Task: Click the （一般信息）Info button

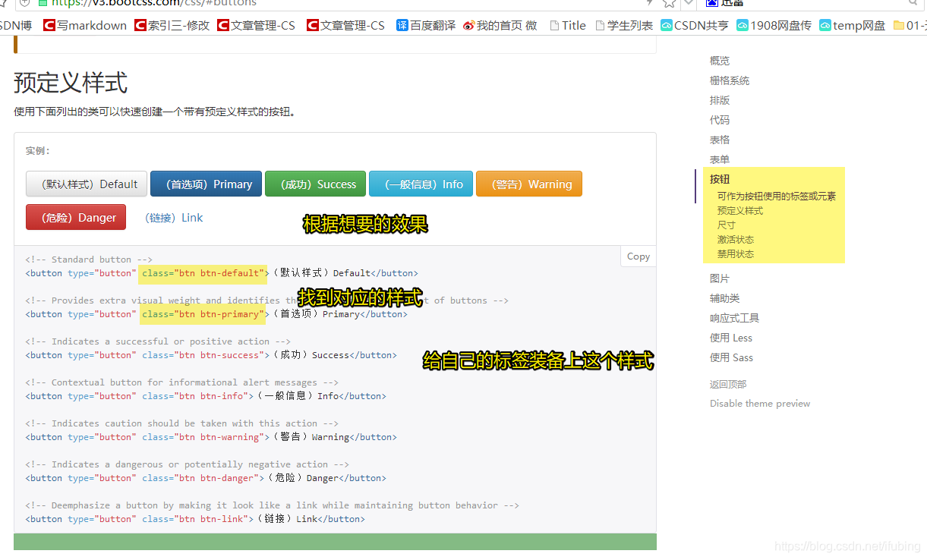Action: pyautogui.click(x=421, y=184)
